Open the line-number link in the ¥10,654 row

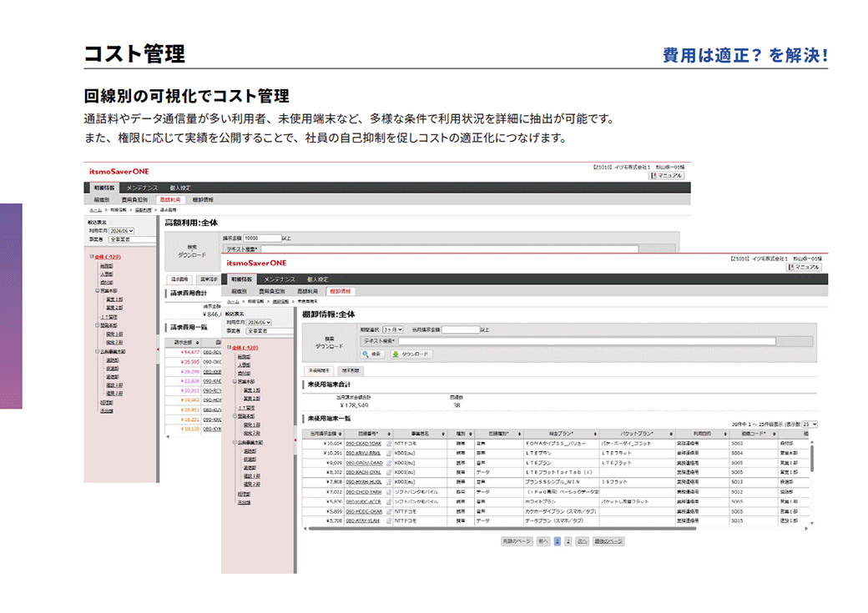tap(364, 444)
